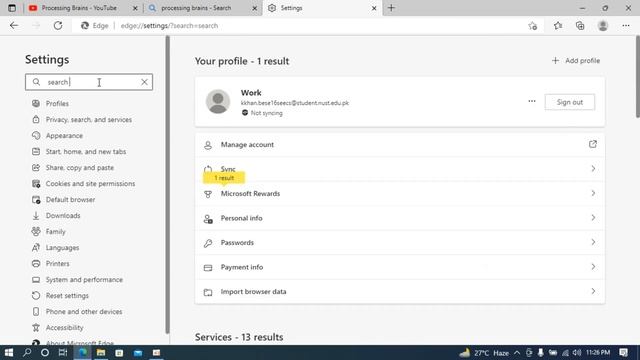Click Manage account external link icon
Image resolution: width=640 pixels, height=360 pixels.
593,144
